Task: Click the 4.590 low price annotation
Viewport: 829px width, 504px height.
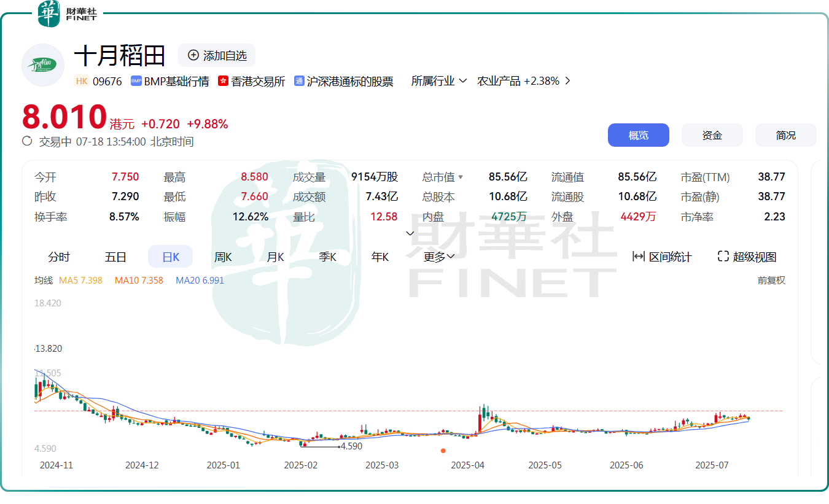Action: pyautogui.click(x=351, y=446)
